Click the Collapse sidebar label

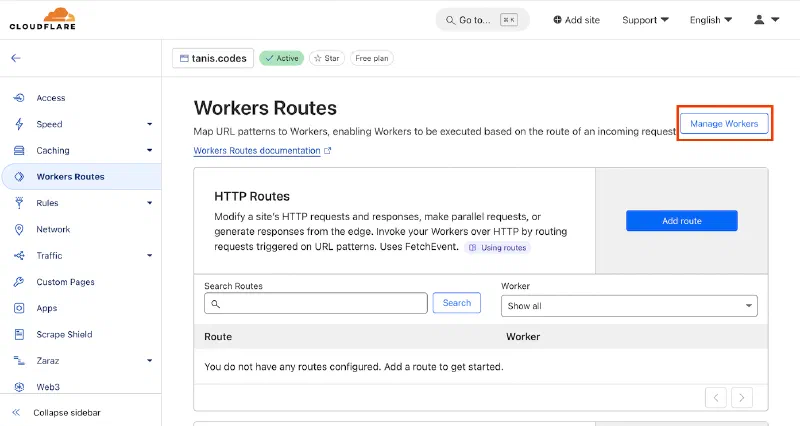click(x=67, y=413)
